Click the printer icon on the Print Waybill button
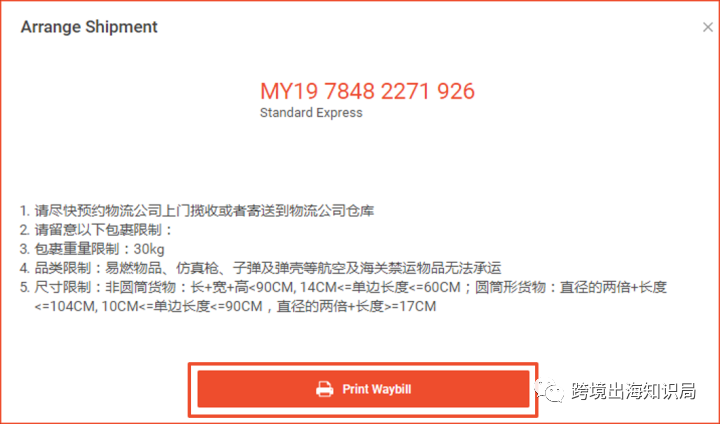The height and width of the screenshot is (424, 720). [x=324, y=389]
